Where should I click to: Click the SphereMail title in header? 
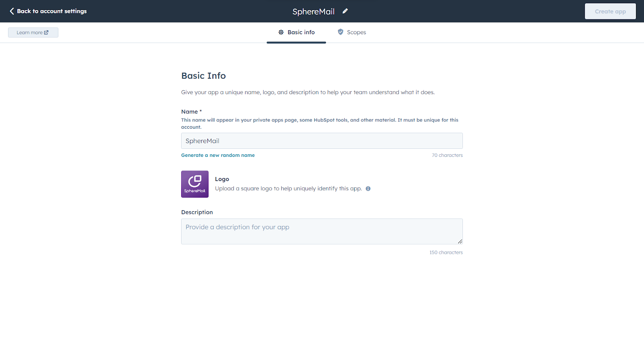(x=314, y=12)
